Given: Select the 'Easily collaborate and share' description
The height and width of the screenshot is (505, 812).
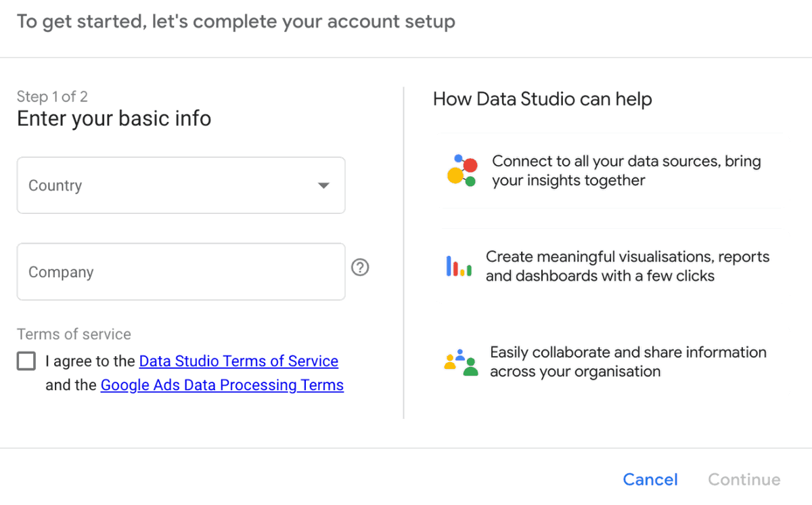Looking at the screenshot, I should click(627, 361).
